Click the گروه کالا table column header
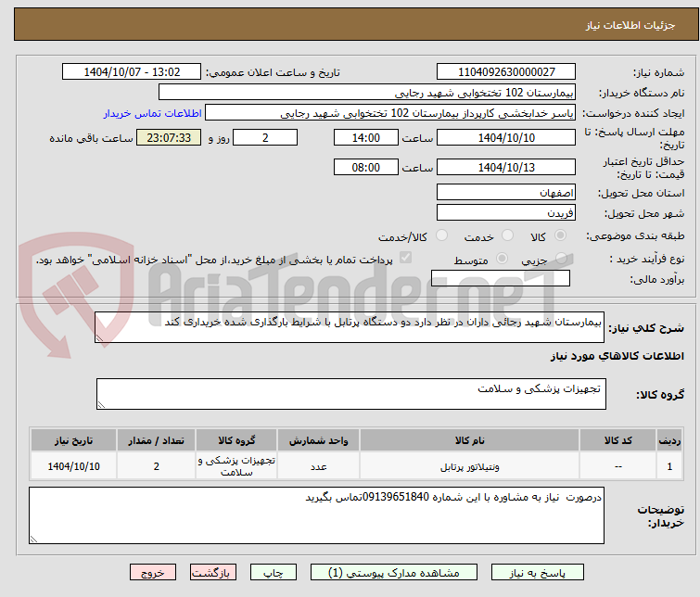 (236, 440)
